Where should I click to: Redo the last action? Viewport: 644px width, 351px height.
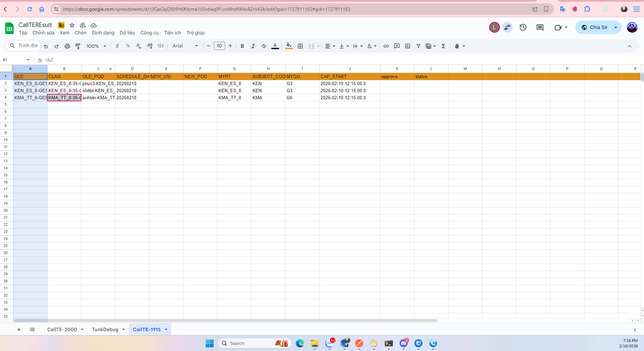point(57,46)
